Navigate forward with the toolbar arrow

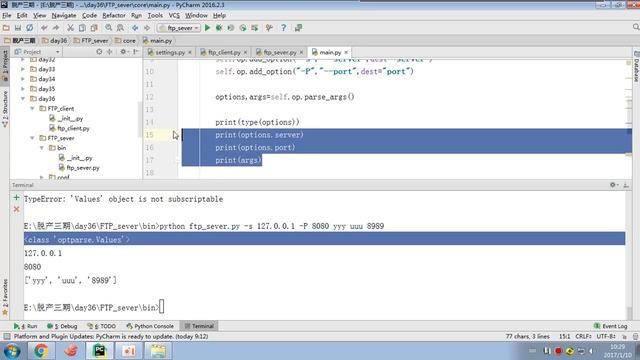pos(147,28)
